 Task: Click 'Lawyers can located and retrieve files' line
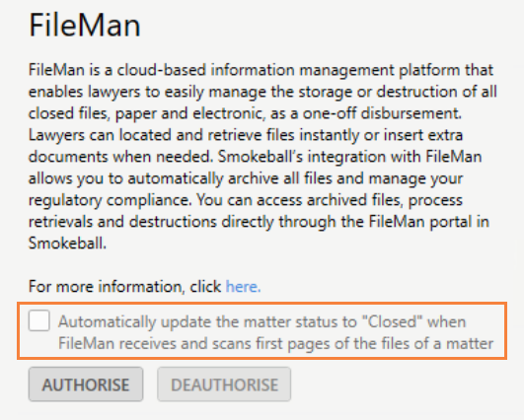(162, 135)
